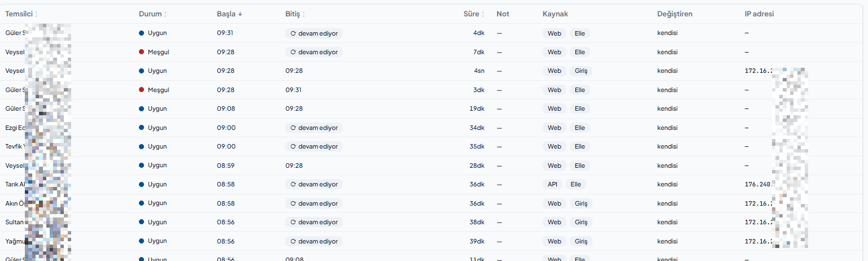The width and height of the screenshot is (868, 261).
Task: Click the Web tag in the 3dk row
Action: click(x=555, y=90)
